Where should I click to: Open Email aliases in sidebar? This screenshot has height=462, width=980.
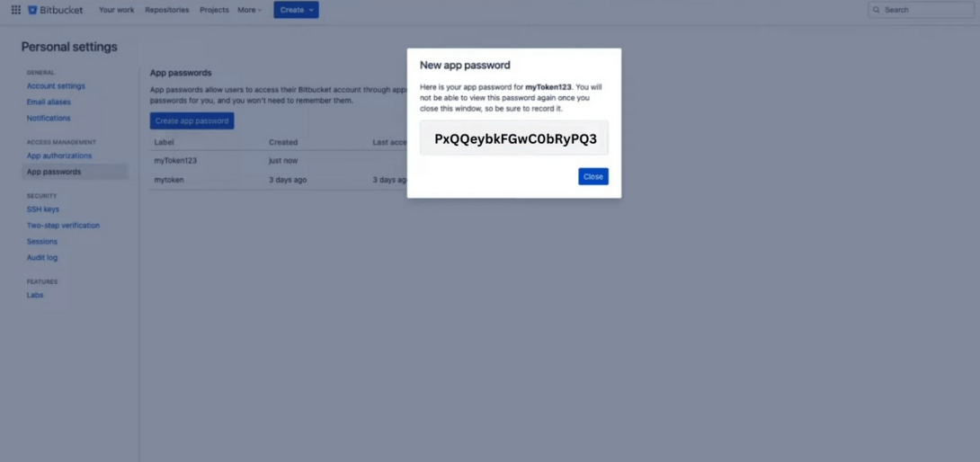pyautogui.click(x=49, y=102)
